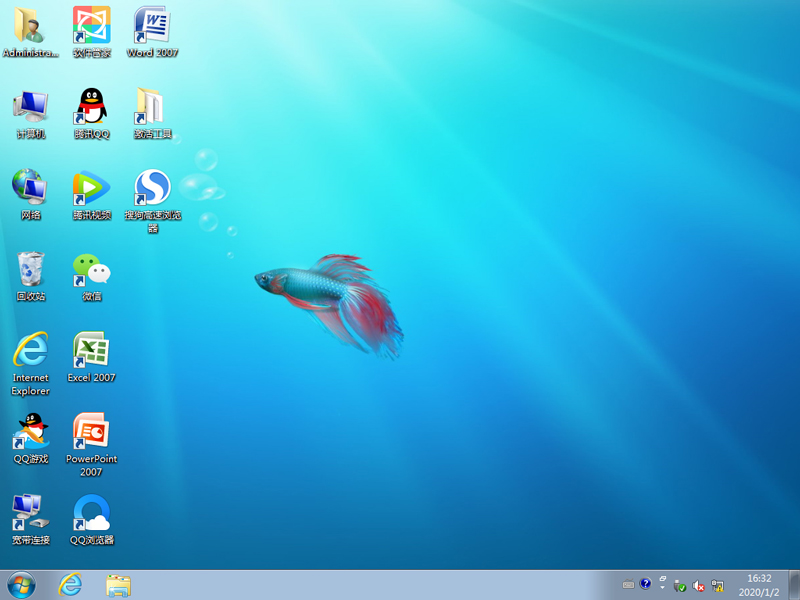Image resolution: width=800 pixels, height=600 pixels.
Task: Select the 腾讯视频 desktop icon
Action: (x=91, y=188)
